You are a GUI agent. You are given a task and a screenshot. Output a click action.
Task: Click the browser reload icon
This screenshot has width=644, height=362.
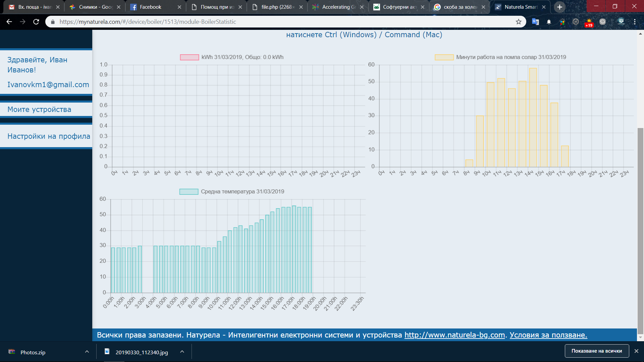point(36,22)
